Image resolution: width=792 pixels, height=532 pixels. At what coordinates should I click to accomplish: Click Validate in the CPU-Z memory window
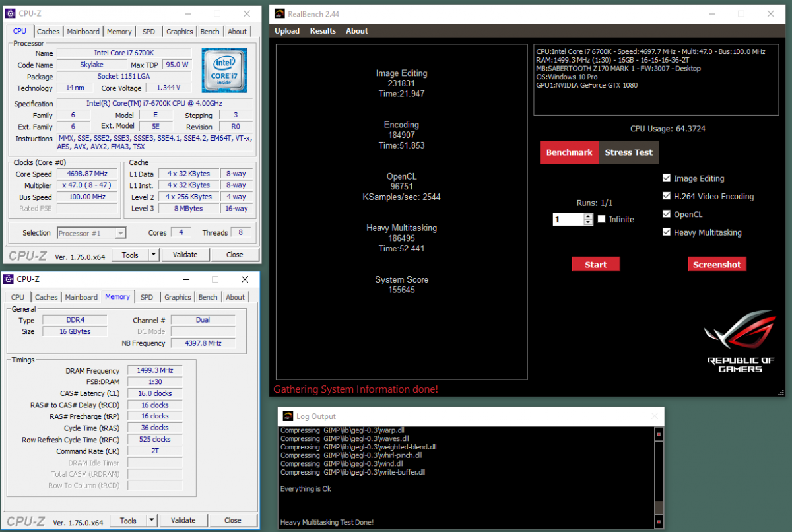tap(183, 521)
